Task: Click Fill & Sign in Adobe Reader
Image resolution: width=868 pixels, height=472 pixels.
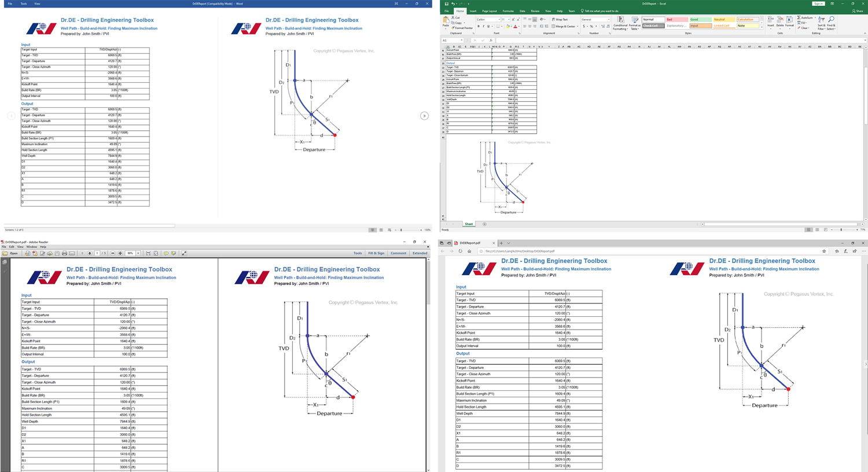Action: point(376,253)
